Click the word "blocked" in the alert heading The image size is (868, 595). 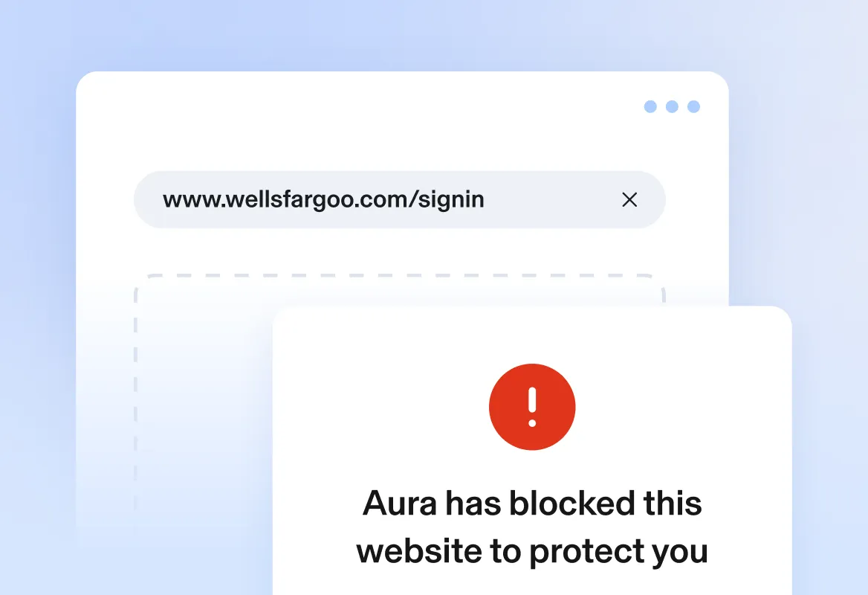tap(571, 503)
